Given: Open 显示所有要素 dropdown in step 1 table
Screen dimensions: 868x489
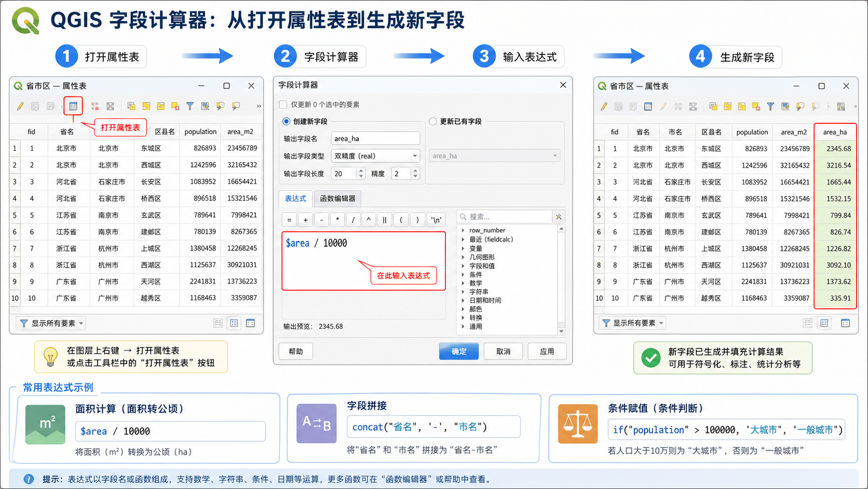Looking at the screenshot, I should (51, 323).
